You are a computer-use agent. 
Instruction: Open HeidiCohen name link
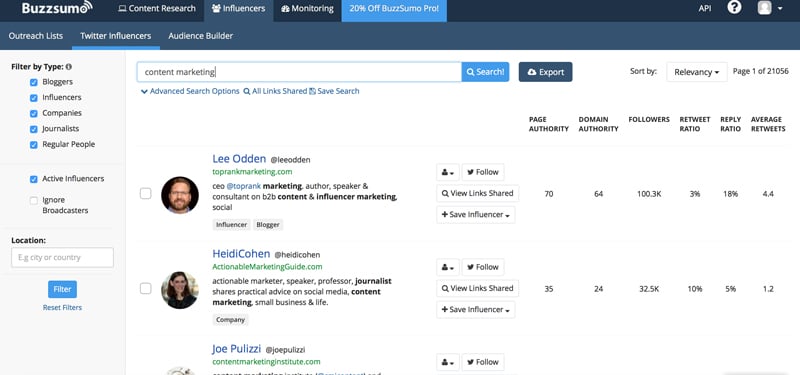[x=241, y=254]
